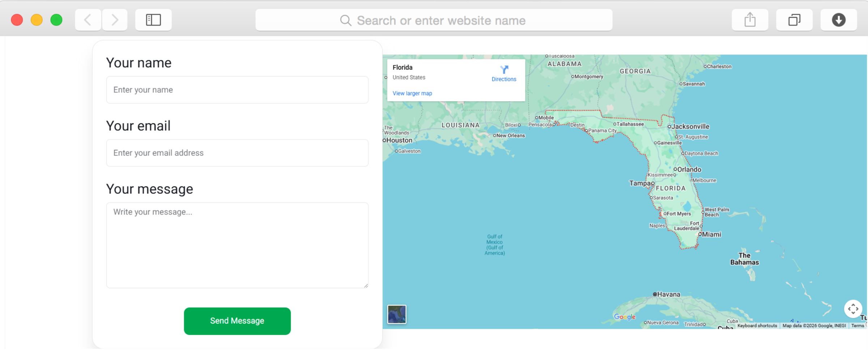Click the magnifier icon in address bar
This screenshot has height=354, width=868.
(x=345, y=21)
